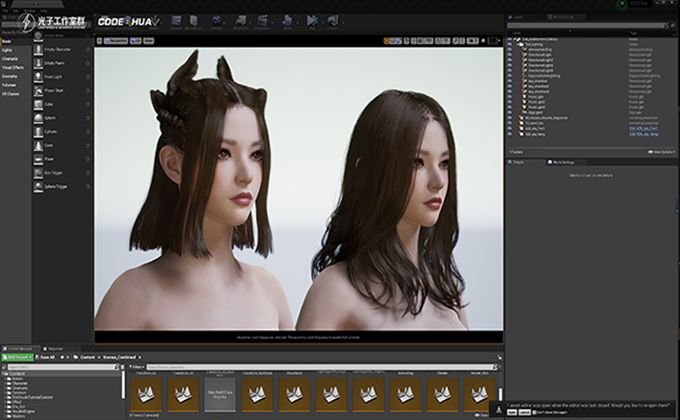
Task: Click the Play toolbar icon
Action: 312,21
